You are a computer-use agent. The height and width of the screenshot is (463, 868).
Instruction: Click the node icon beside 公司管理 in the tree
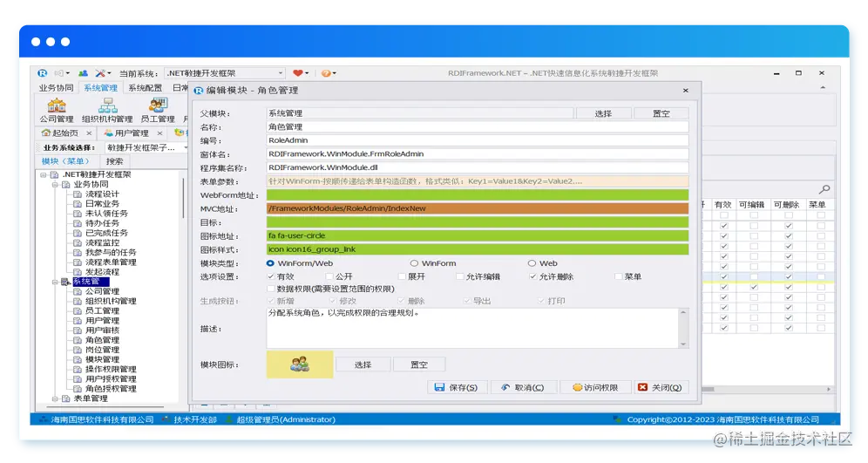point(78,291)
